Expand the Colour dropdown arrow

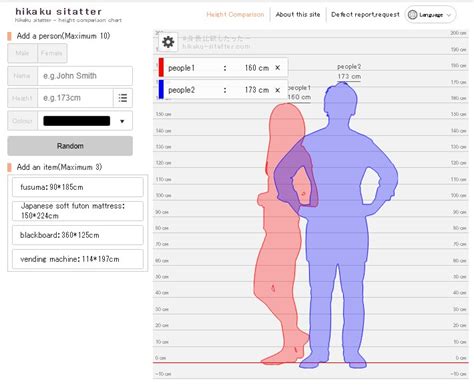[x=122, y=121]
